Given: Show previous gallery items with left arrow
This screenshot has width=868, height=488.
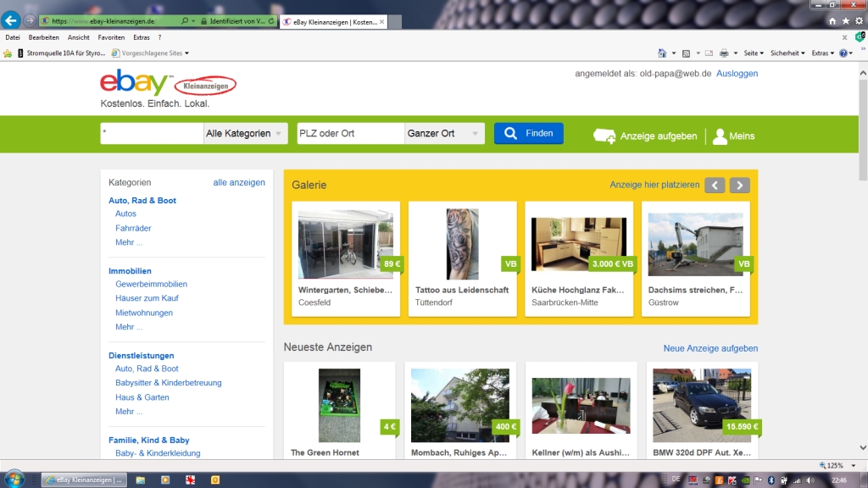Looking at the screenshot, I should point(715,185).
